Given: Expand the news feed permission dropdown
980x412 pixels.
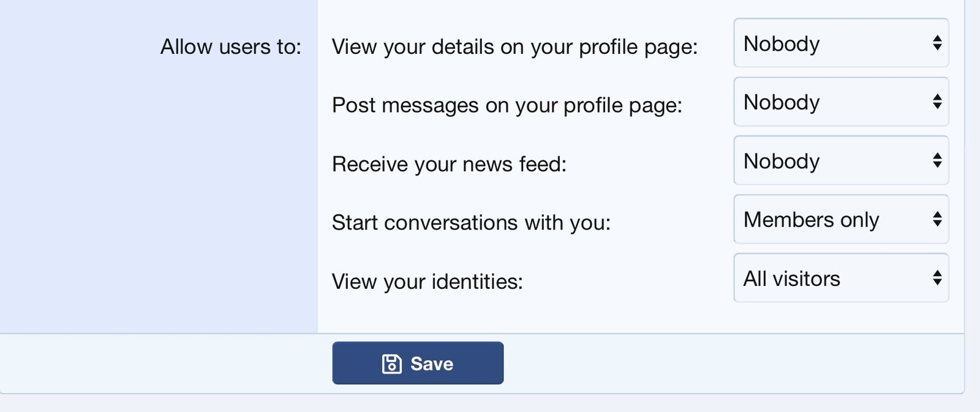Looking at the screenshot, I should click(840, 161).
